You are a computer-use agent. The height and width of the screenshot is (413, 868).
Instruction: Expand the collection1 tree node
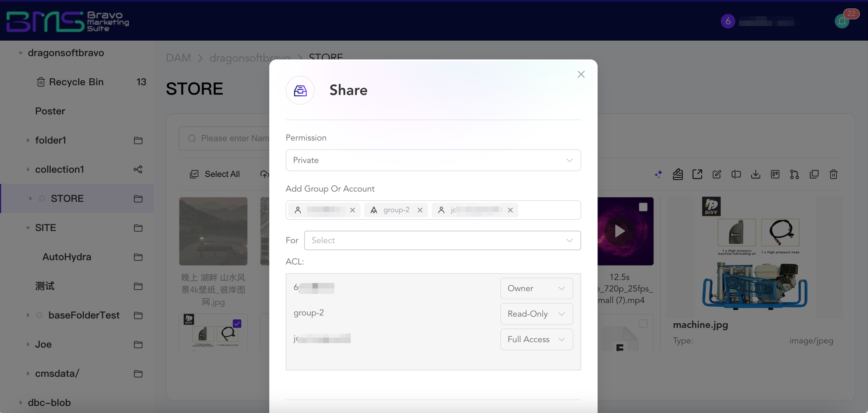coord(28,169)
